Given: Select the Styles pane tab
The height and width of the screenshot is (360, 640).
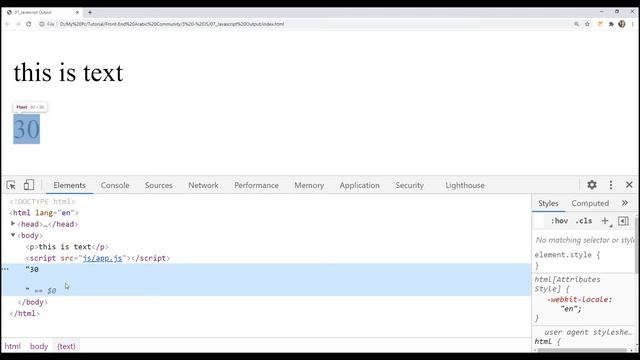Looking at the screenshot, I should tap(548, 203).
